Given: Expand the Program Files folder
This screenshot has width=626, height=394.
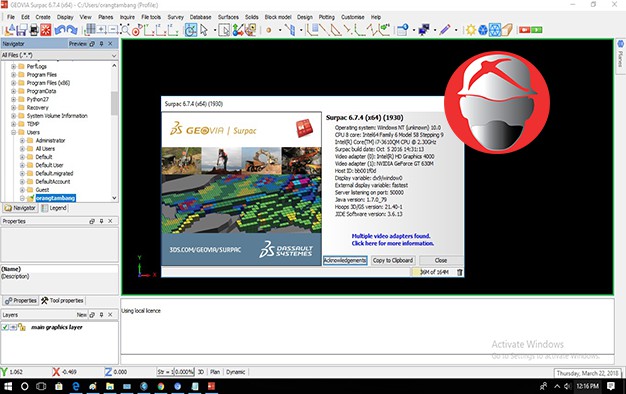Looking at the screenshot, I should click(13, 75).
